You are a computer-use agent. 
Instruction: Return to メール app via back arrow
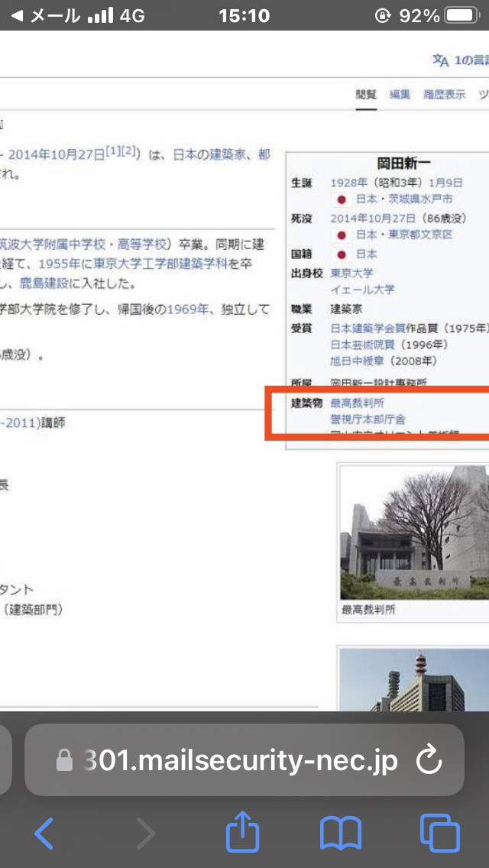(17, 15)
